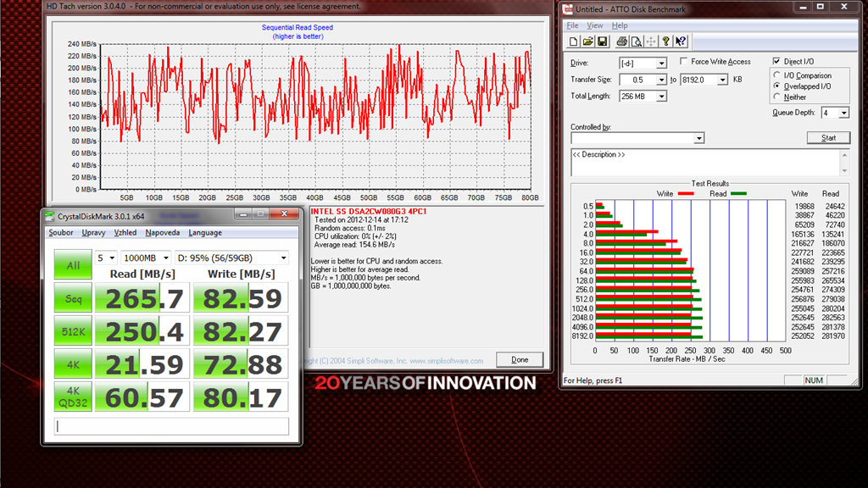This screenshot has height=488, width=868.
Task: Open the Language menu in CrystalDiskMark
Action: tap(204, 233)
